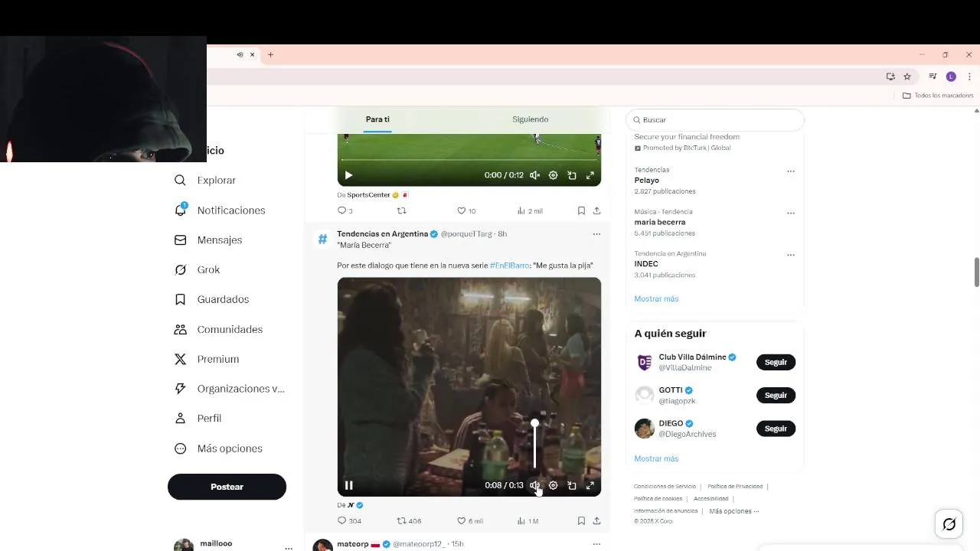Toggle picture-in-picture on María Becerra video

coord(572,485)
